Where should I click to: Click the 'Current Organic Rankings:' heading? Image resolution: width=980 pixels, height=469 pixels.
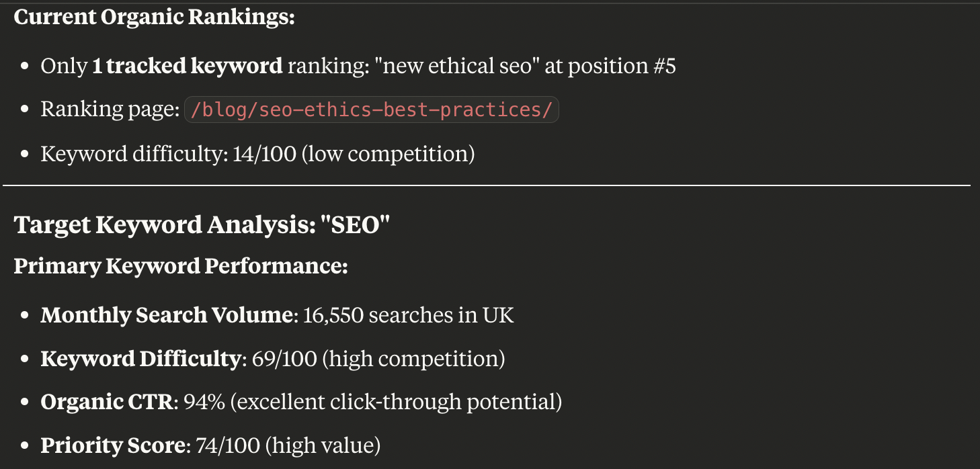(x=155, y=17)
